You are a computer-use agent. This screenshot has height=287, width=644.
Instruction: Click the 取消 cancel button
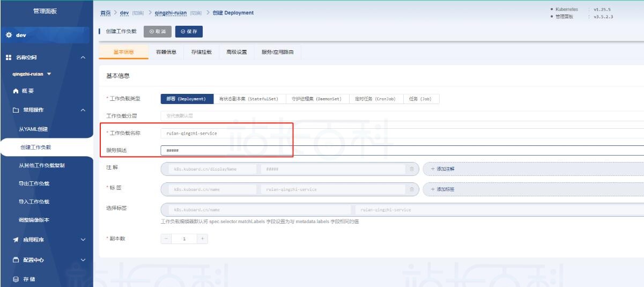click(x=158, y=32)
